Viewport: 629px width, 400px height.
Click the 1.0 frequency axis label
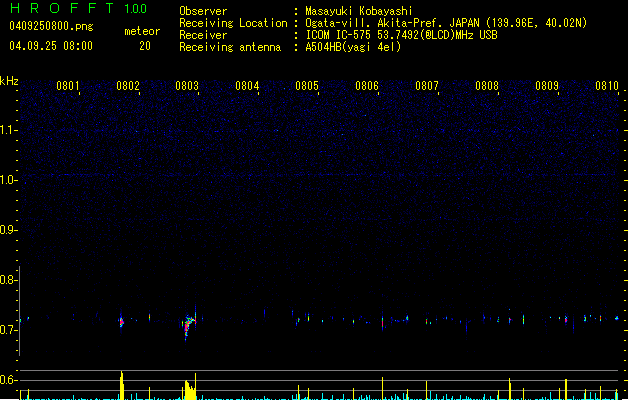click(x=8, y=180)
